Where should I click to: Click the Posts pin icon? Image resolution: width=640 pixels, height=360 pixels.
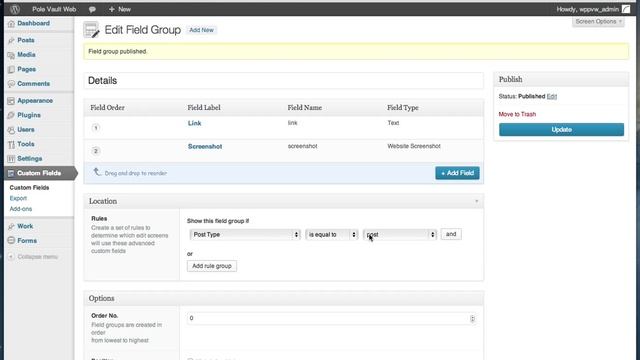(x=11, y=40)
